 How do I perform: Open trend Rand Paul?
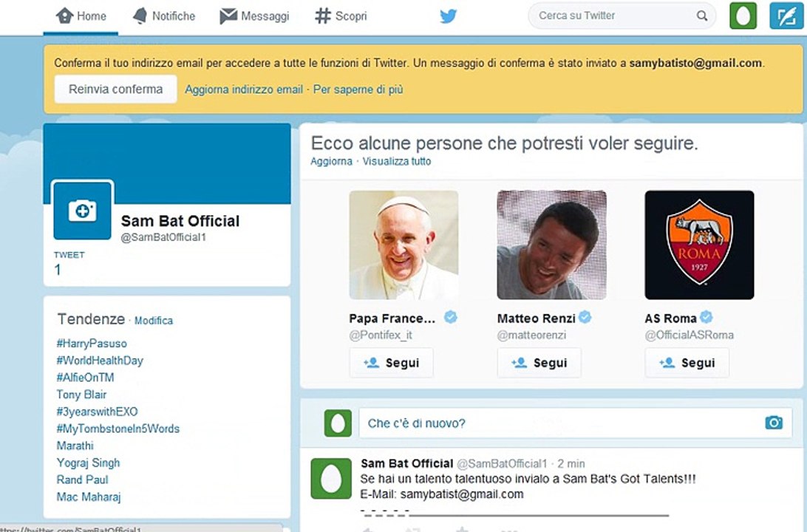82,480
